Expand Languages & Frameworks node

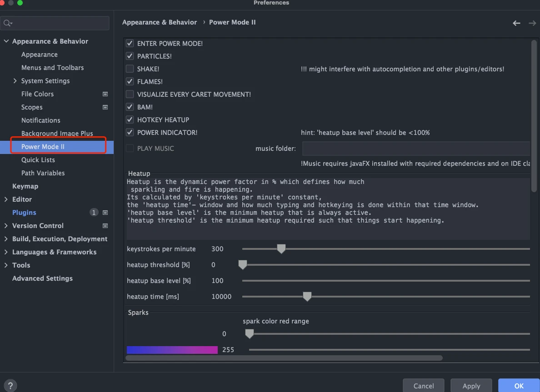pos(6,252)
